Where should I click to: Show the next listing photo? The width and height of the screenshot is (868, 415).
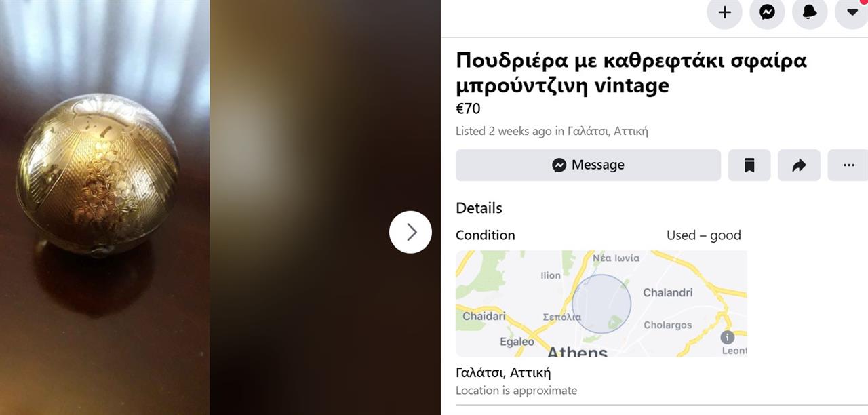410,232
